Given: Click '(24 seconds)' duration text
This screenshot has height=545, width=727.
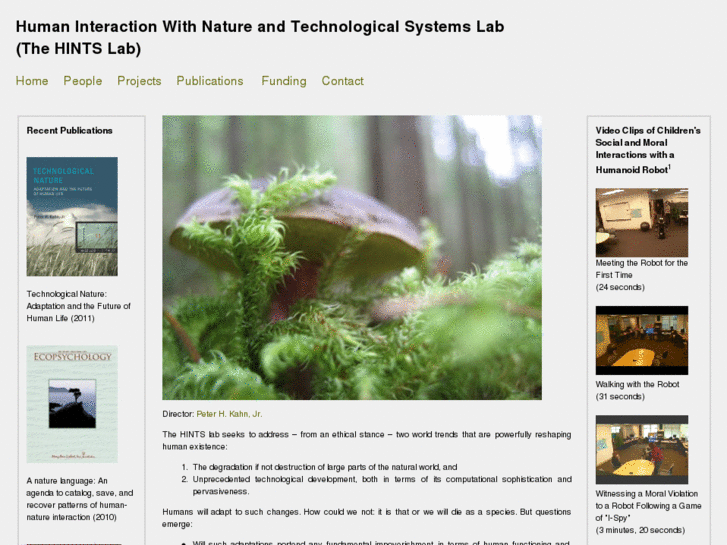Looking at the screenshot, I should [x=620, y=287].
